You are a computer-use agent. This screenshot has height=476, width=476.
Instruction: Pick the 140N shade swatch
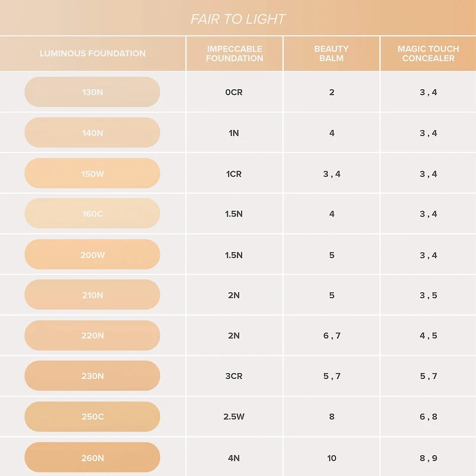pyautogui.click(x=92, y=133)
